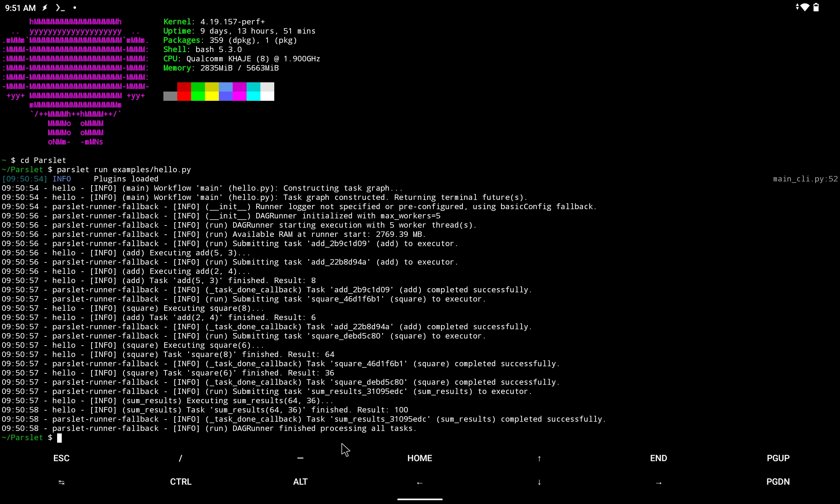Click at the terminal prompt cursor
Image resolution: width=840 pixels, height=504 pixels.
[x=59, y=438]
